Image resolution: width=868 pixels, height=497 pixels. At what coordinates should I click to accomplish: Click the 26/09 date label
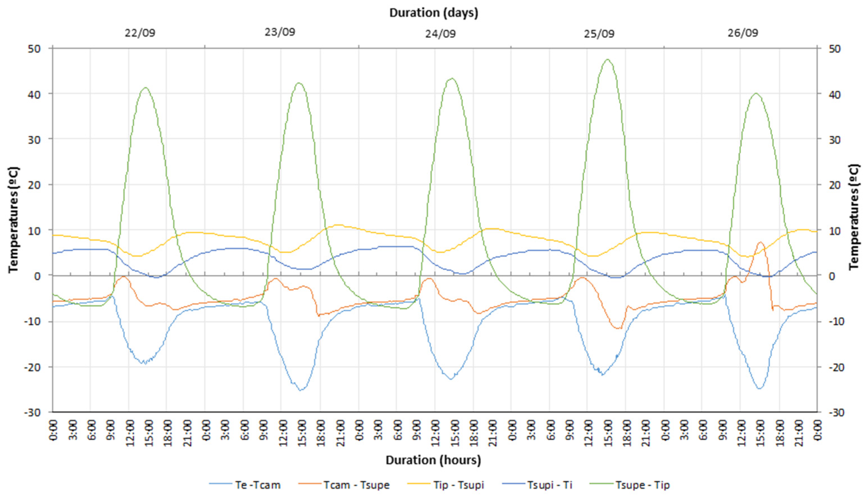coord(743,33)
